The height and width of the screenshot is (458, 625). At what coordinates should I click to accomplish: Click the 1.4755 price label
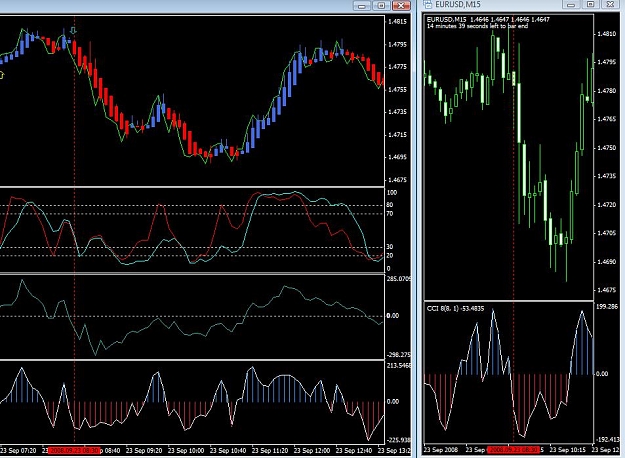tap(397, 89)
